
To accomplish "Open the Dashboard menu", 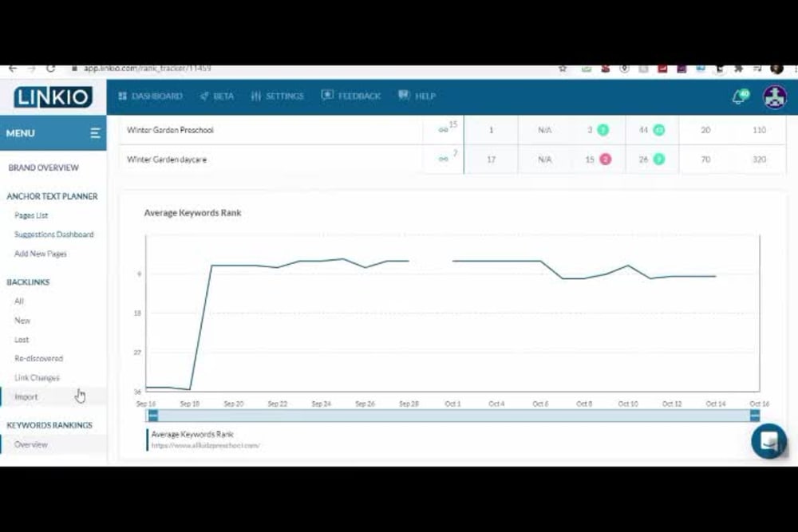I will [x=150, y=97].
